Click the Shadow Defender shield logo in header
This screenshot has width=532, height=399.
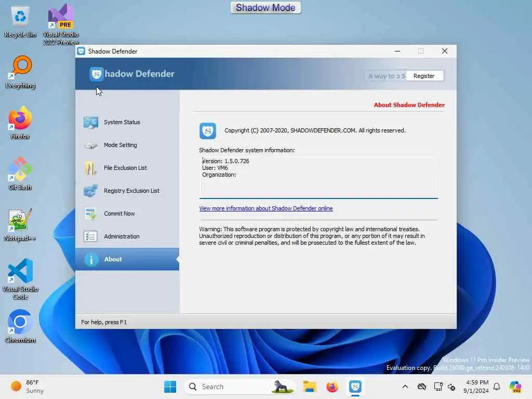click(97, 74)
